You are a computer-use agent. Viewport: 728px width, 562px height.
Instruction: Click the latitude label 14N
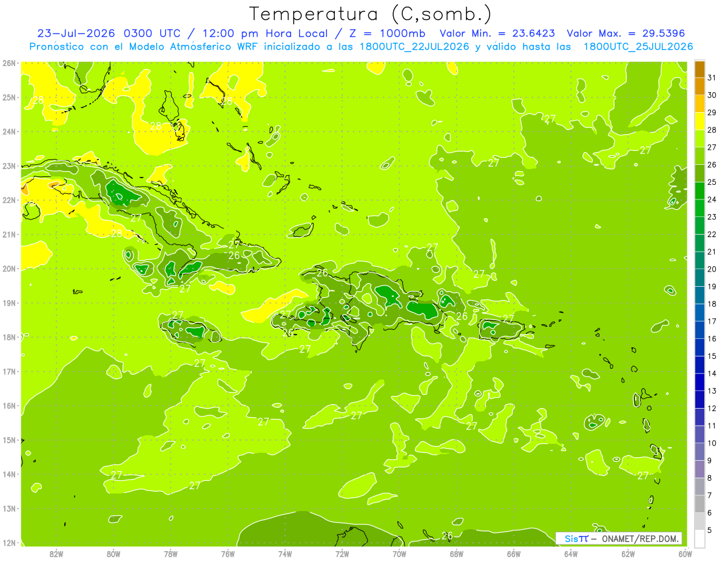point(8,474)
